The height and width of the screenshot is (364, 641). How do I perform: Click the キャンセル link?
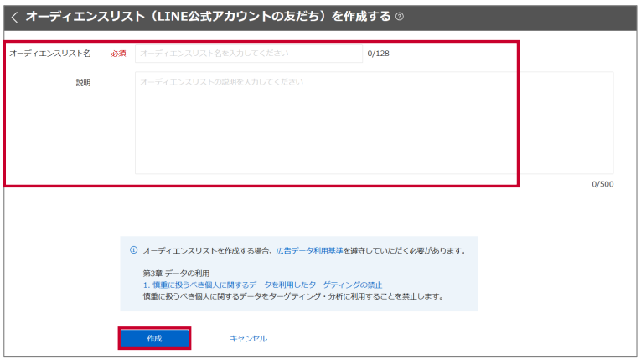tap(248, 338)
